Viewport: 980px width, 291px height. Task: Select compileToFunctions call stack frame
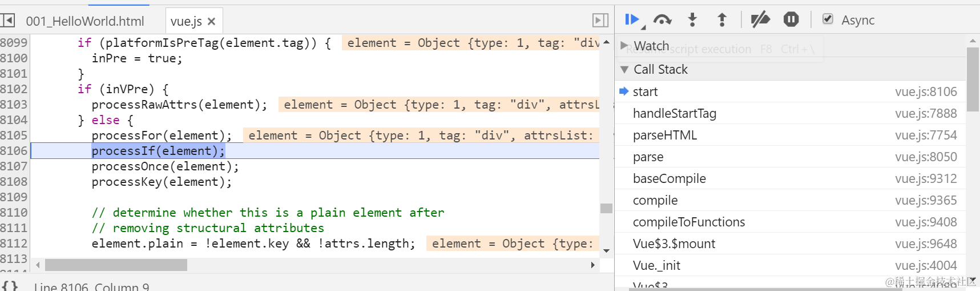[791, 222]
